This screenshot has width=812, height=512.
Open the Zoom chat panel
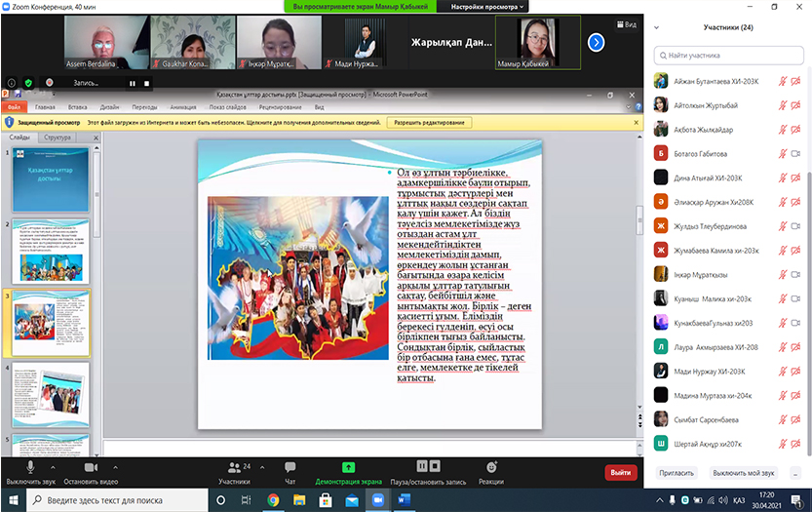coord(290,467)
